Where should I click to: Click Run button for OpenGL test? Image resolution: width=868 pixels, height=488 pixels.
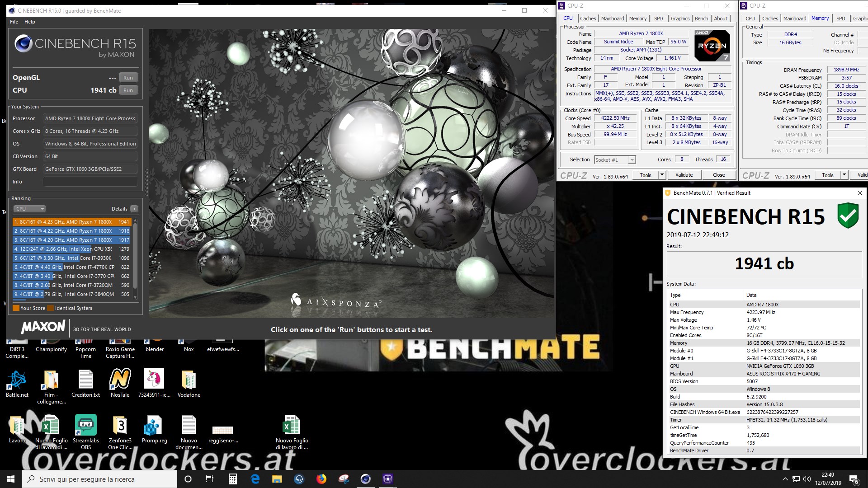[x=128, y=78]
